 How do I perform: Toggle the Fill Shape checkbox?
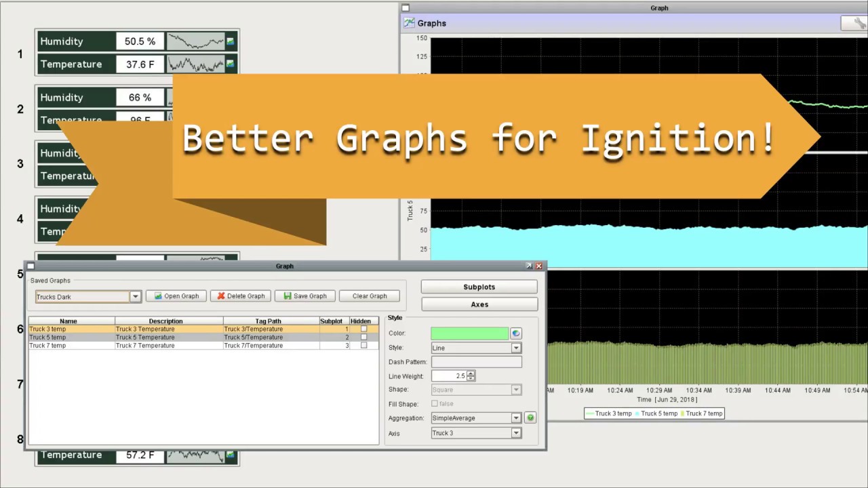[435, 404]
